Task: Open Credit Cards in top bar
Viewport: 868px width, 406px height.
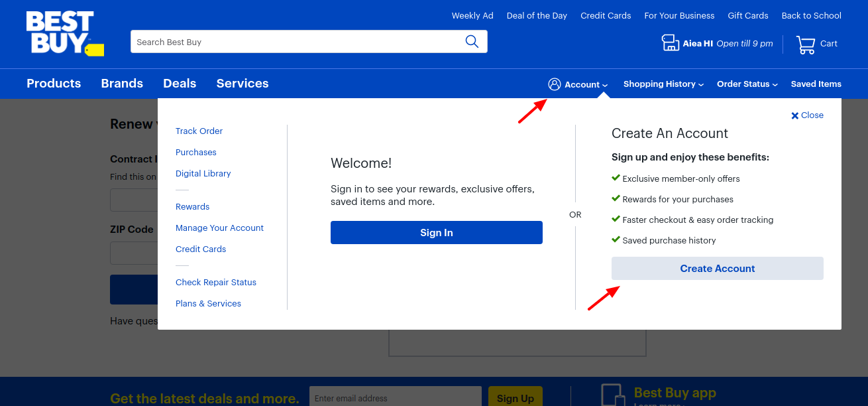Action: click(606, 15)
